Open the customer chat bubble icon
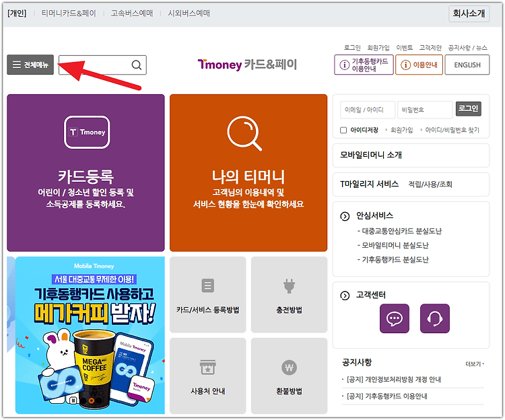Image resolution: width=505 pixels, height=420 pixels. point(395,318)
